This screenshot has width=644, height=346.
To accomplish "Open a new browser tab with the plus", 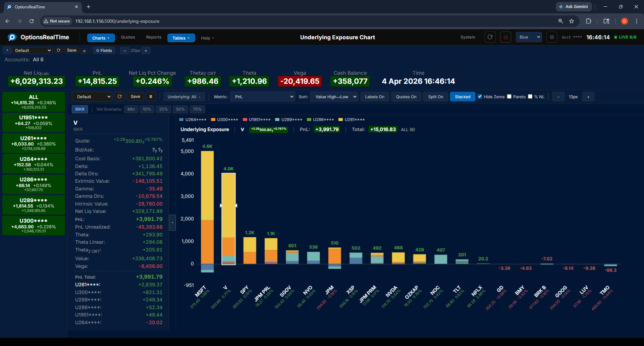I will [x=89, y=7].
